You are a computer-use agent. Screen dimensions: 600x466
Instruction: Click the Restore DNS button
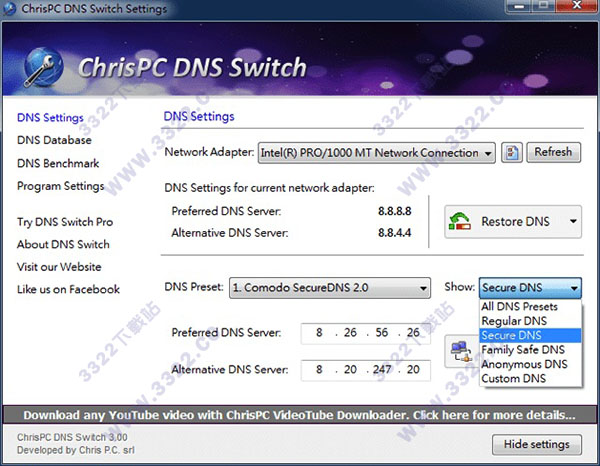(513, 222)
